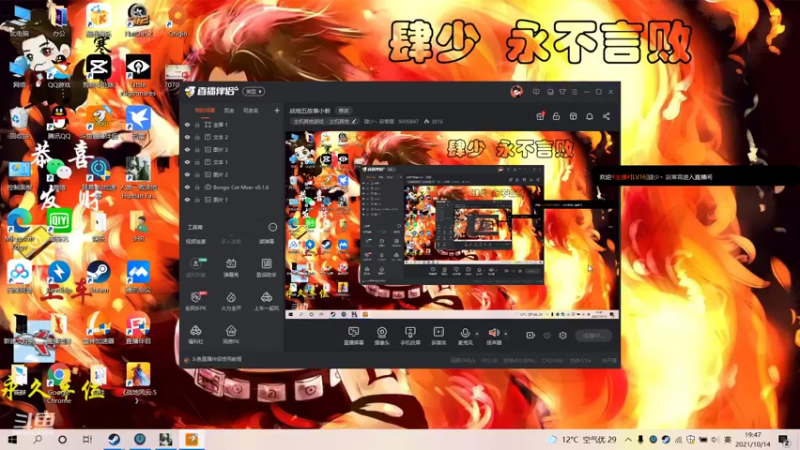Open the 全民乐PK tool
Screen dimensions: 800x450
196,301
